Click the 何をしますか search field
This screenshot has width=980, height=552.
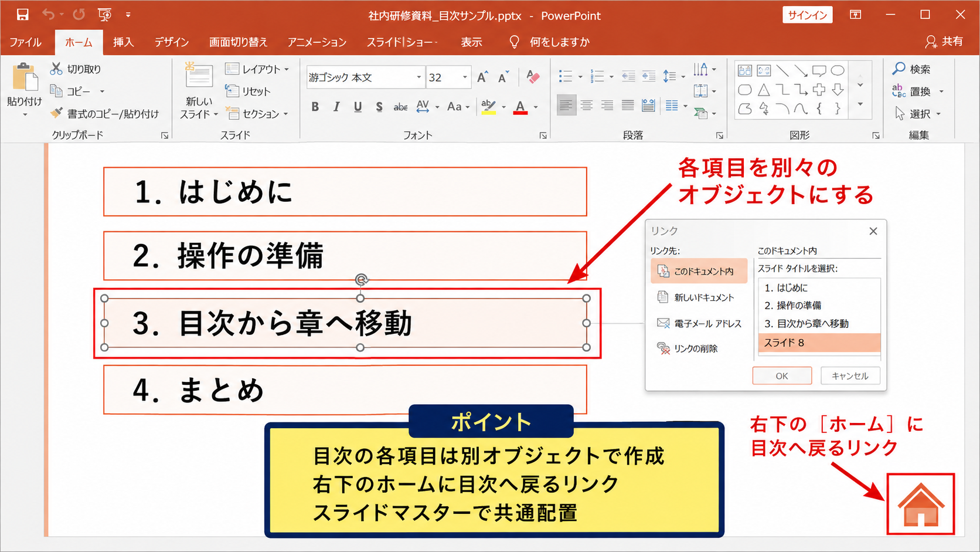click(x=549, y=42)
